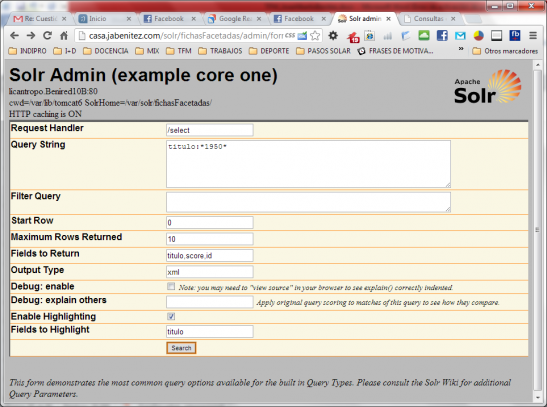Click the IE tab globe extension icon
The height and width of the screenshot is (407, 547).
point(369,35)
